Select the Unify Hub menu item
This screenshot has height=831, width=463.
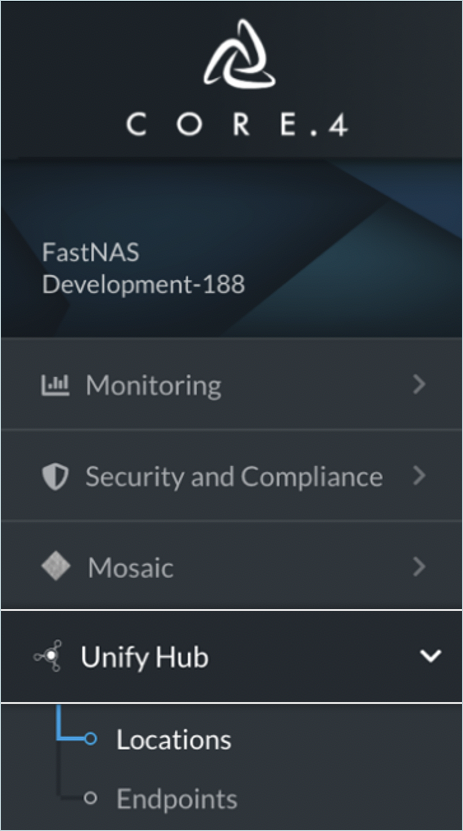232,656
